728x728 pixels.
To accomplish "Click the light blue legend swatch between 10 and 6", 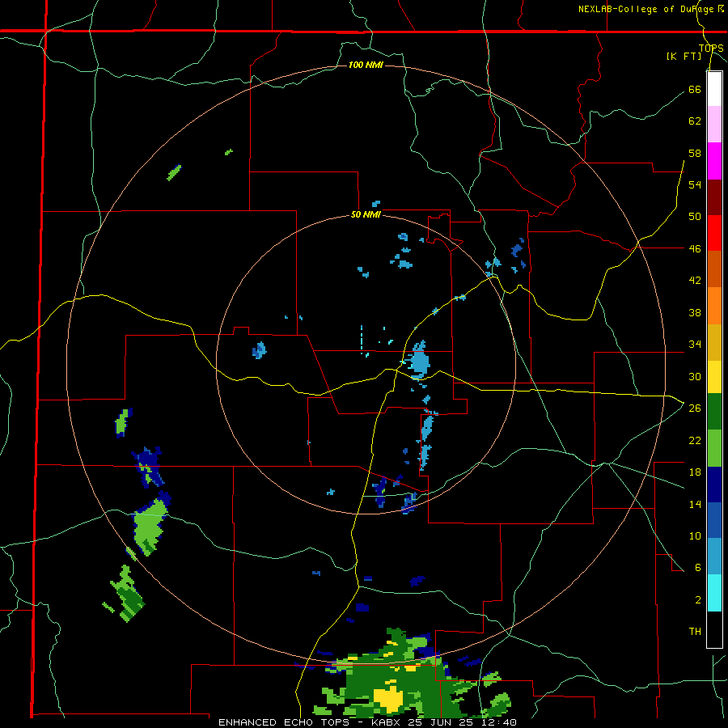I will point(714,557).
